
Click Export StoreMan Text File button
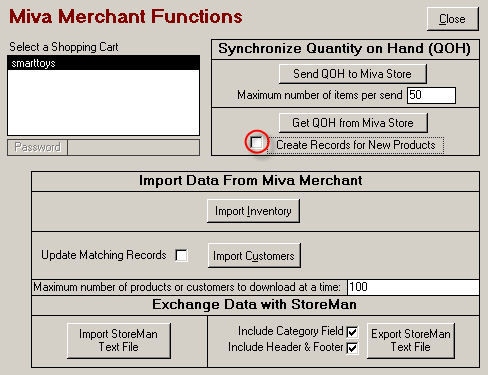click(x=411, y=340)
